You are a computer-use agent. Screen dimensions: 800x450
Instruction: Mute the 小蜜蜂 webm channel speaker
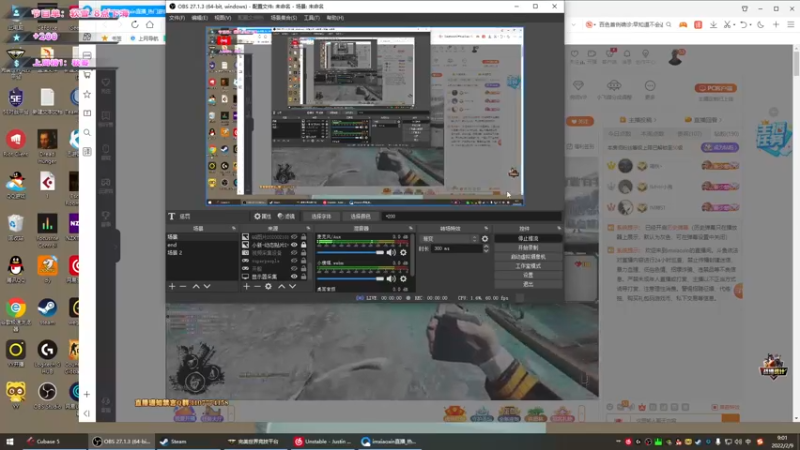coord(391,279)
